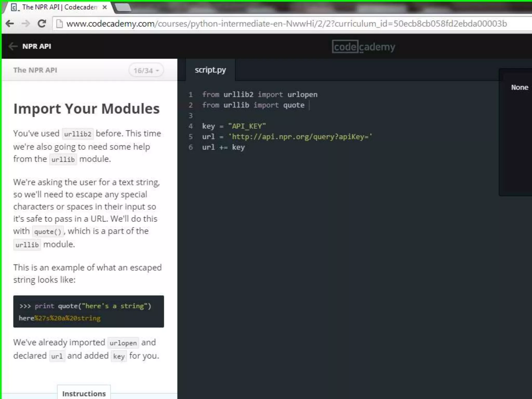
Task: Select The NPR API browser tab
Action: 57,7
